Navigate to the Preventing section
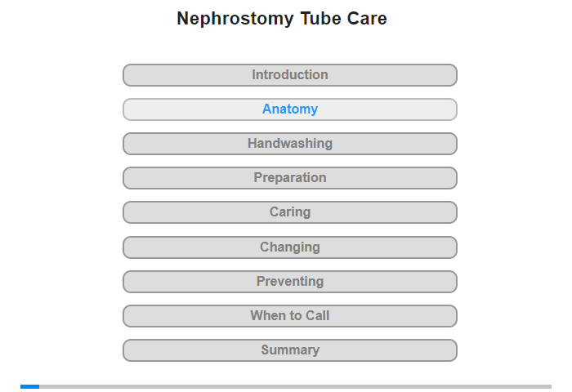Screen dimensions: 572x392 coord(289,282)
